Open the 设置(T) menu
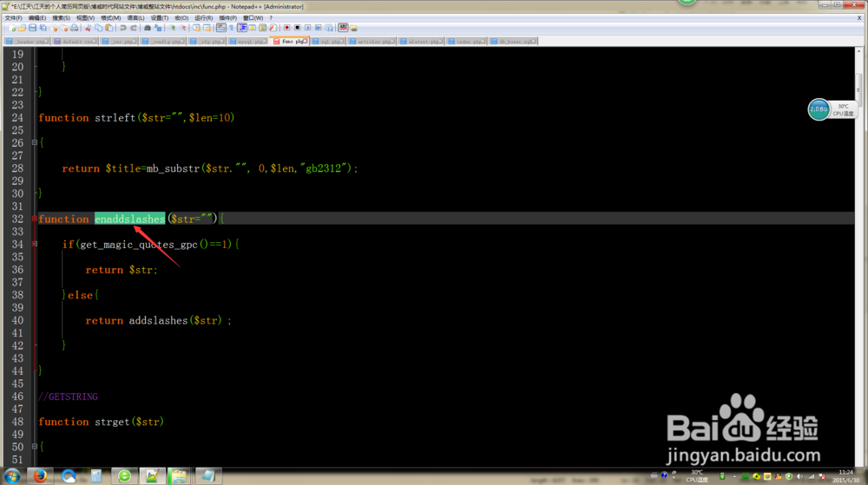This screenshot has height=485, width=868. point(160,17)
